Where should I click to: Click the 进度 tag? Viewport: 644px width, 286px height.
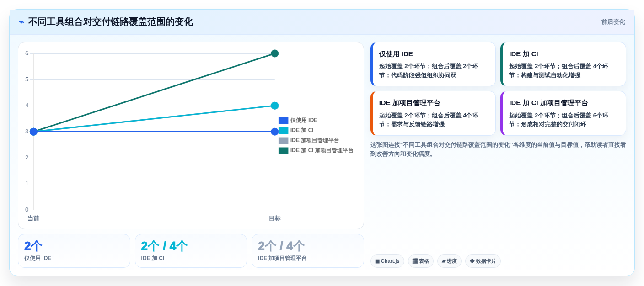click(x=449, y=261)
